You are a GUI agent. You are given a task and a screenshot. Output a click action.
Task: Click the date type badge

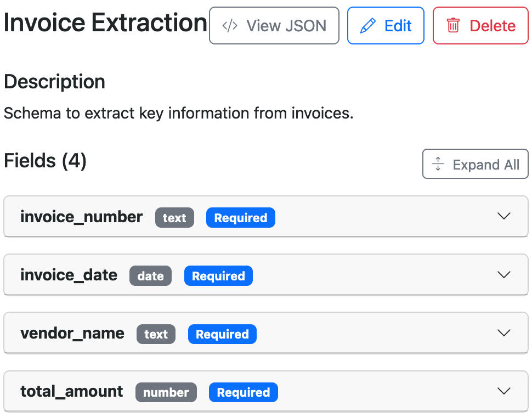150,276
